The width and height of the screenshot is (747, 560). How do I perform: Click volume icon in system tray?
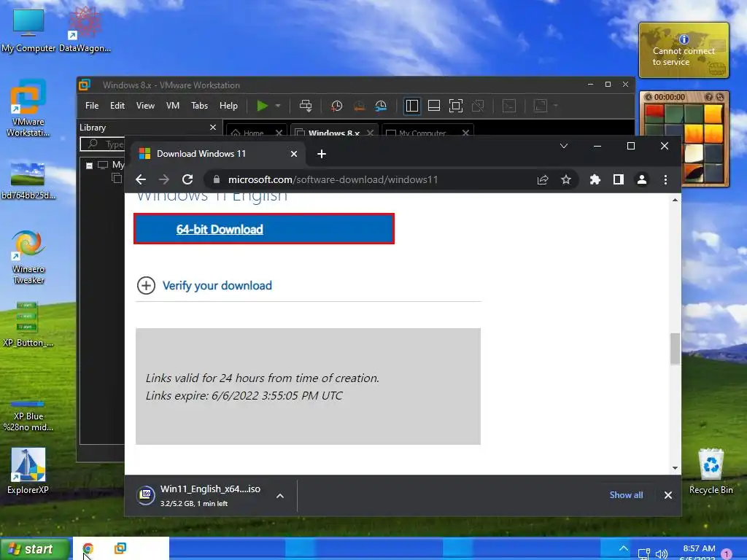[661, 554]
